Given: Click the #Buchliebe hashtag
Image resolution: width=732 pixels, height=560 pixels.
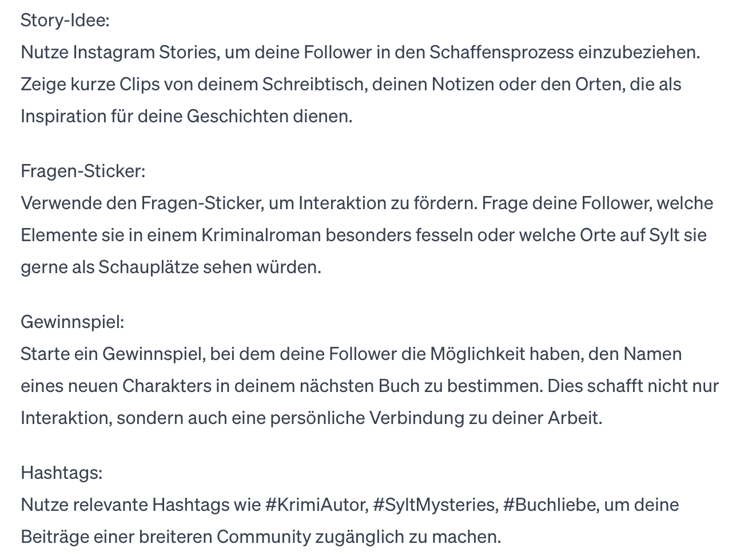Looking at the screenshot, I should pyautogui.click(x=550, y=505).
